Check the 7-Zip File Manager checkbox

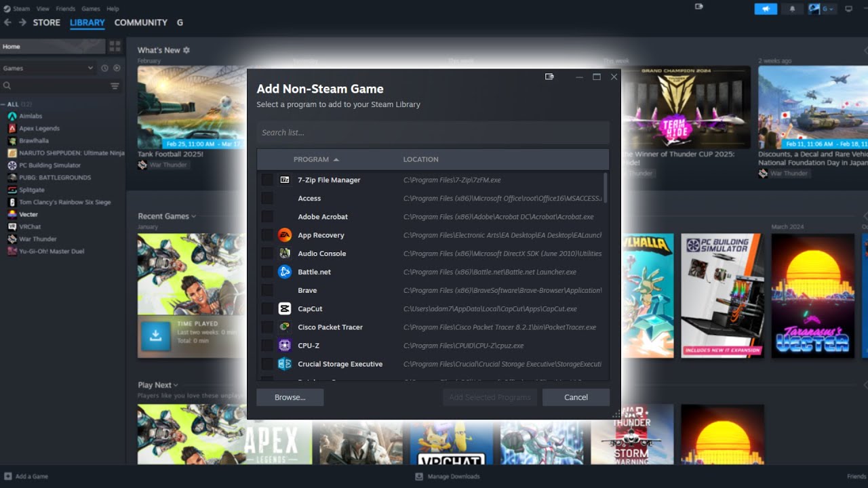click(267, 180)
